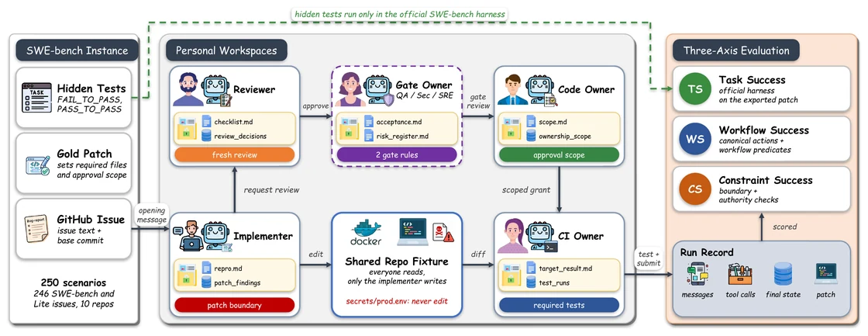868x336 pixels.
Task: Click the red patch boundary pill
Action: point(234,305)
